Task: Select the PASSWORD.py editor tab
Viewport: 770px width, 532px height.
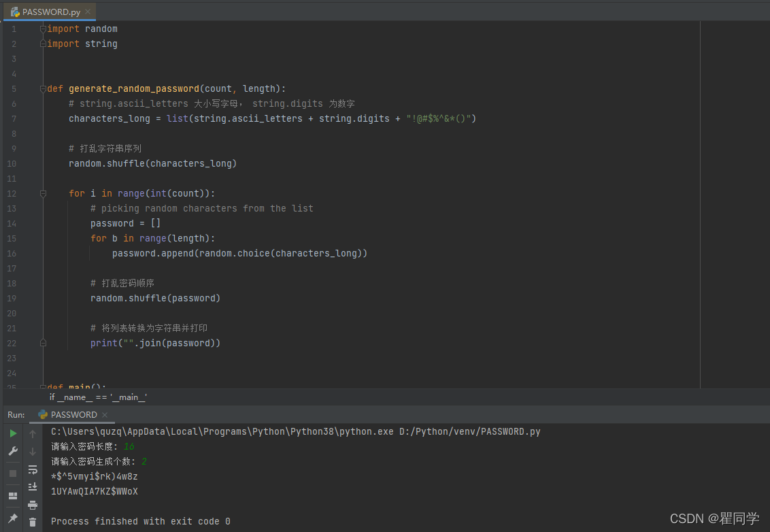Action: [x=50, y=12]
